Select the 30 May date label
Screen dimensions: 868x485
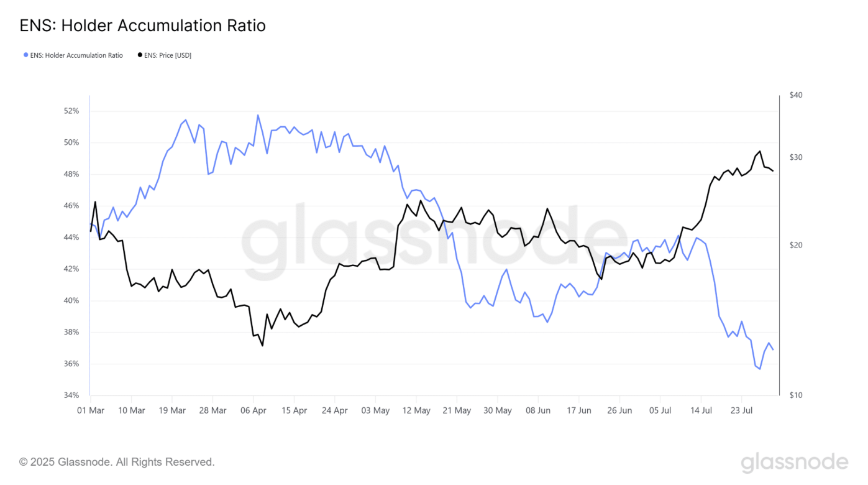tap(498, 410)
